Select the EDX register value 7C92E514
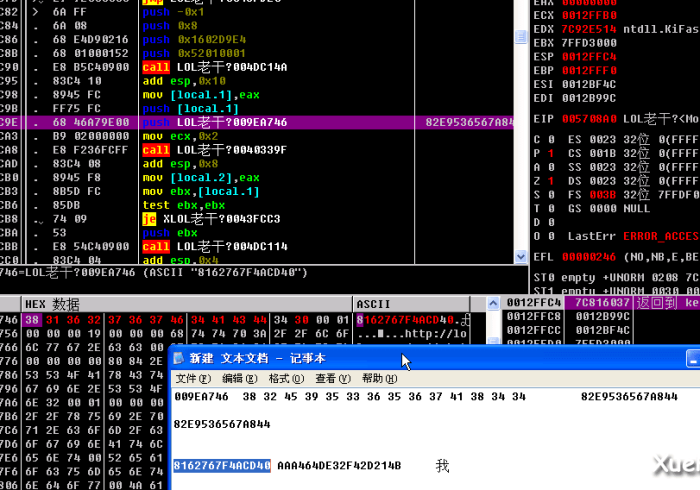This screenshot has width=700, height=490. point(585,29)
